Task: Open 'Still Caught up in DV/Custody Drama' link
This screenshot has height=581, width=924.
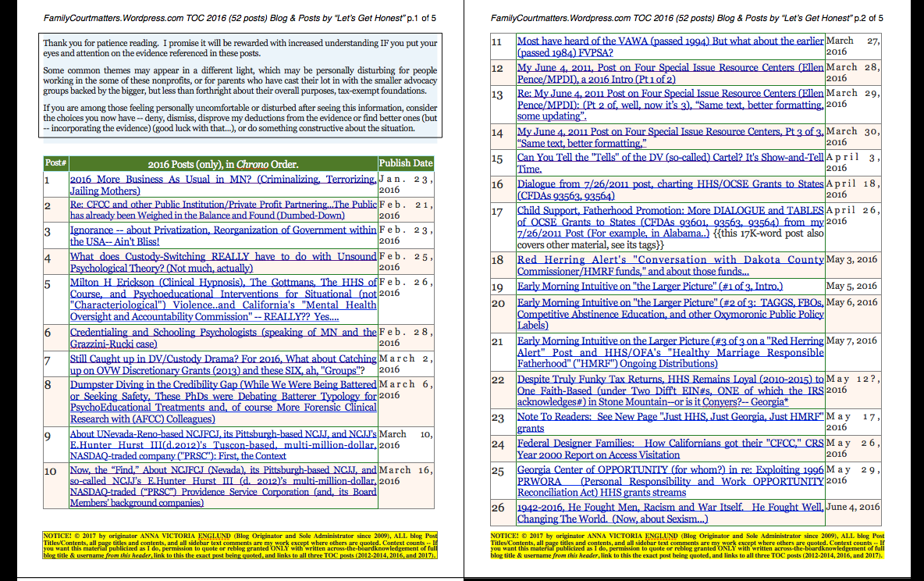Action: [x=222, y=359]
